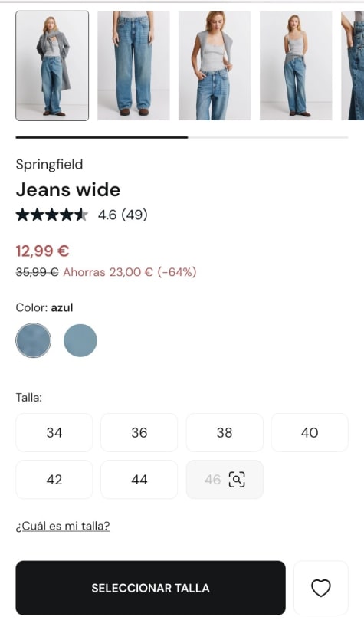Screen dimensions: 364x630
Task: Choose size 40
Action: coord(310,432)
